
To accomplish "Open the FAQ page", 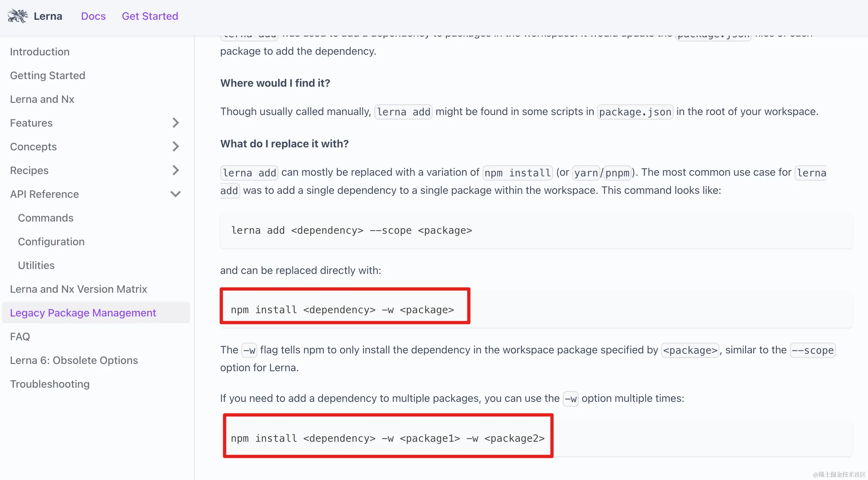I will click(20, 337).
